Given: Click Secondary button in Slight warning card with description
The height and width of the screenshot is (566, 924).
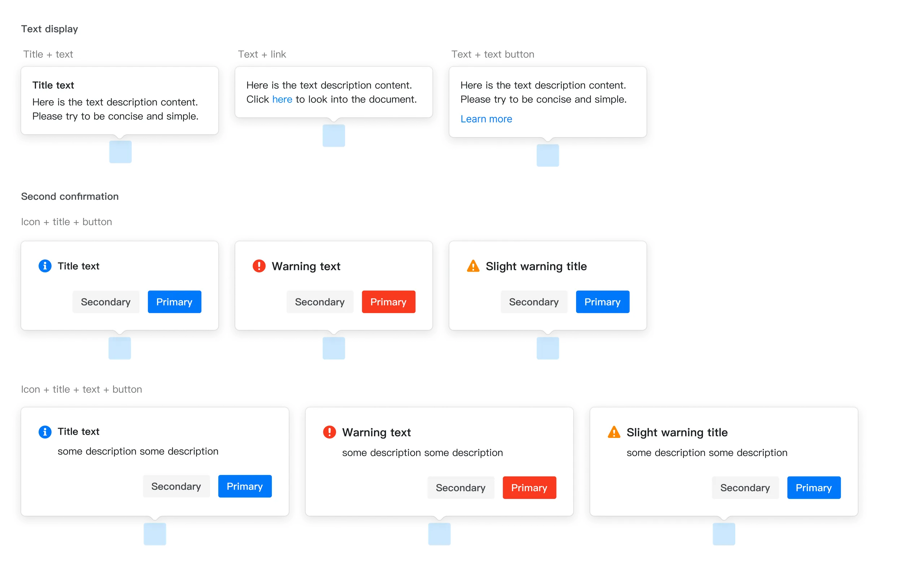Looking at the screenshot, I should pos(745,487).
